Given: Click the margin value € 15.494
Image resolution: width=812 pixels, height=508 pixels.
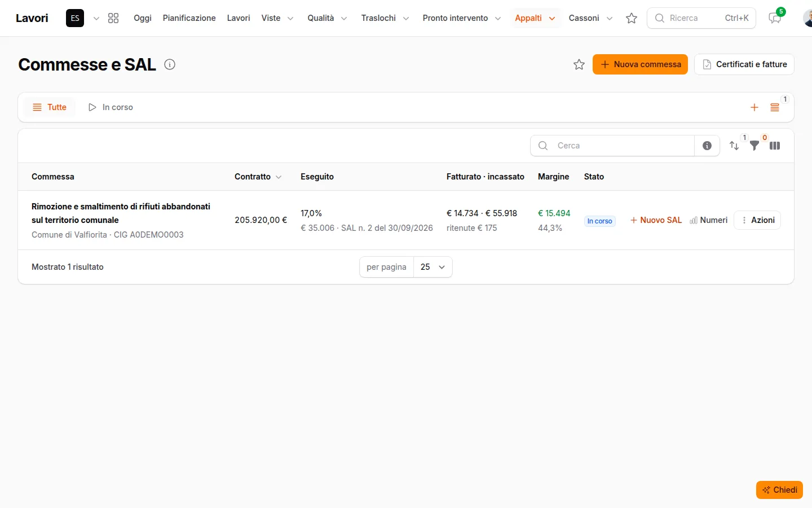Looking at the screenshot, I should pyautogui.click(x=554, y=213).
